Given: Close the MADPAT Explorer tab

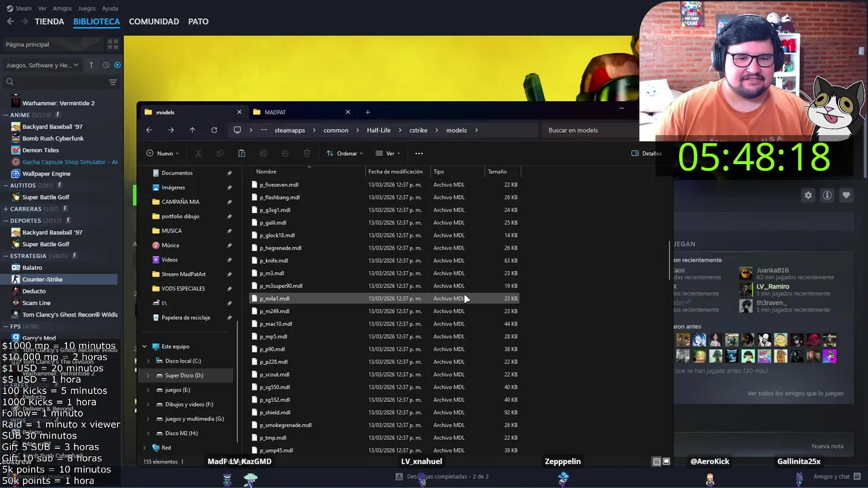Looking at the screenshot, I should 348,112.
